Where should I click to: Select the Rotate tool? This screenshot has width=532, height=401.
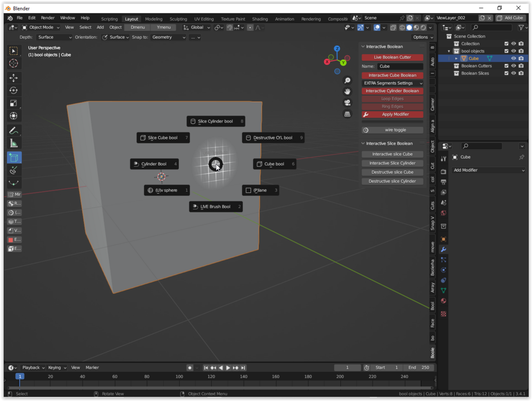14,91
